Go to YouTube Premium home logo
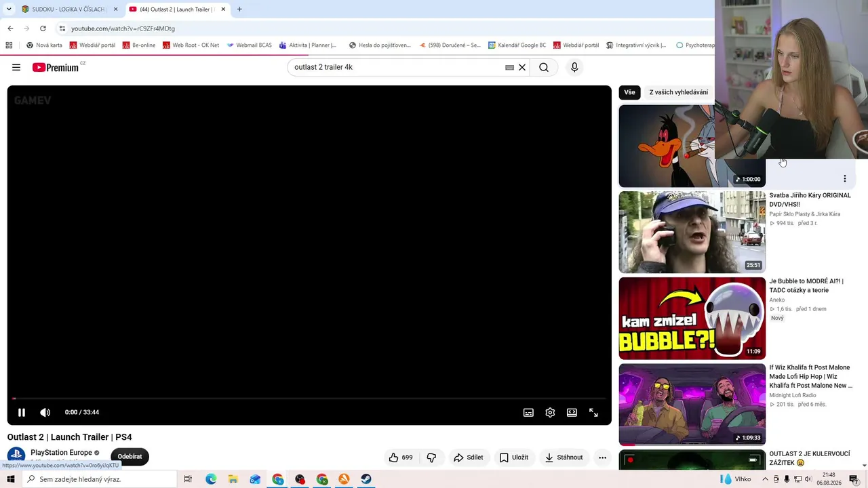The height and width of the screenshot is (488, 868). point(56,67)
